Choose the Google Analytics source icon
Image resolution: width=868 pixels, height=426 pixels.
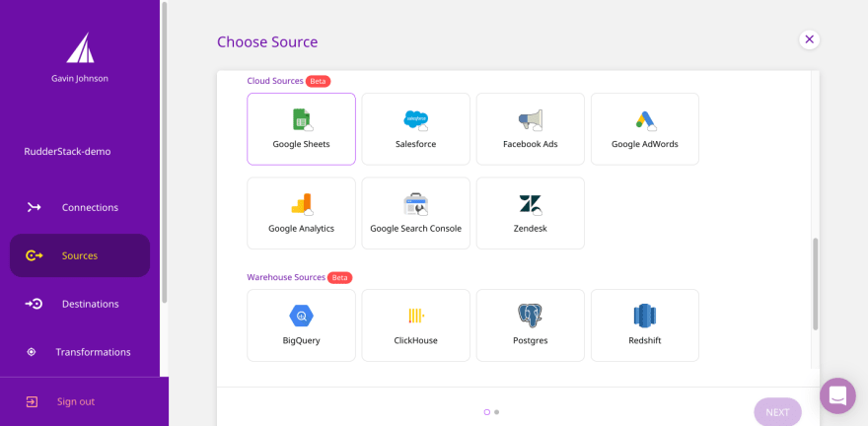pos(302,204)
